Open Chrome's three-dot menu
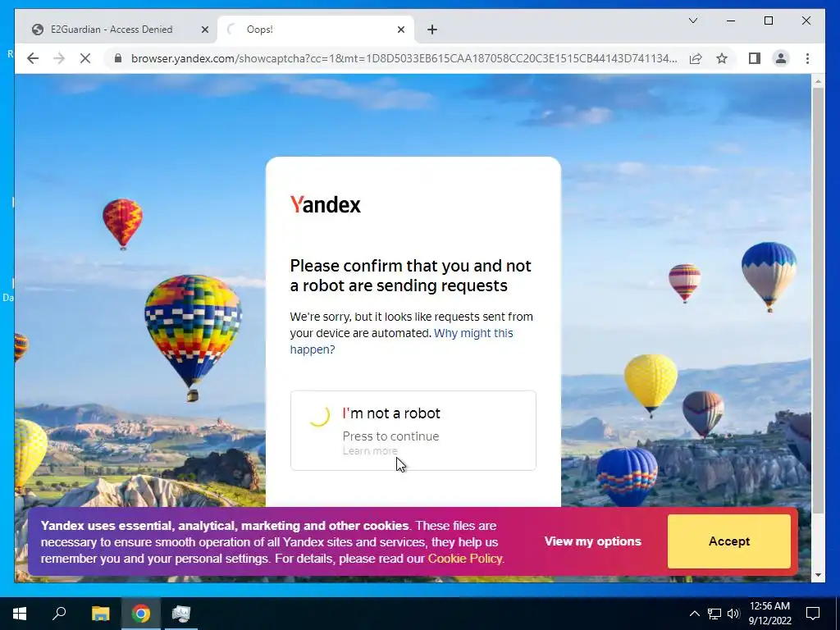This screenshot has height=630, width=840. (807, 58)
